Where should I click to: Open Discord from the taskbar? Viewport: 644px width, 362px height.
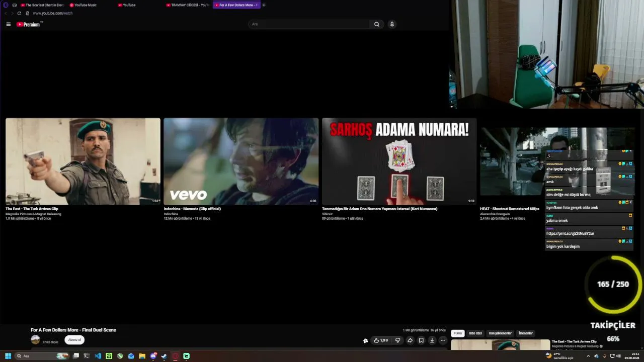(x=153, y=356)
